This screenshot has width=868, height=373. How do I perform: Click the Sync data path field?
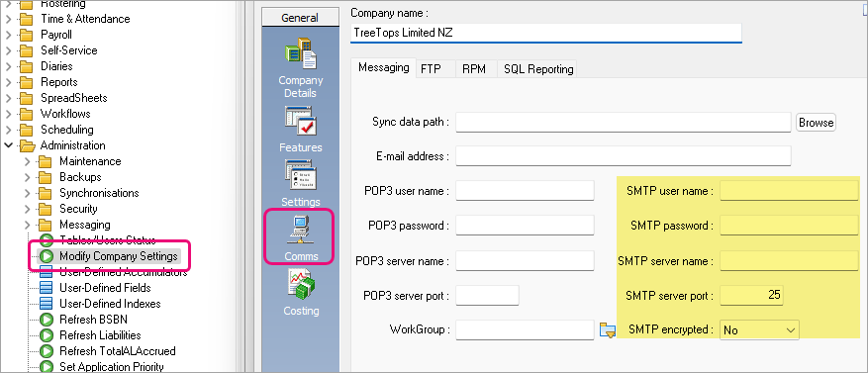[x=623, y=123]
